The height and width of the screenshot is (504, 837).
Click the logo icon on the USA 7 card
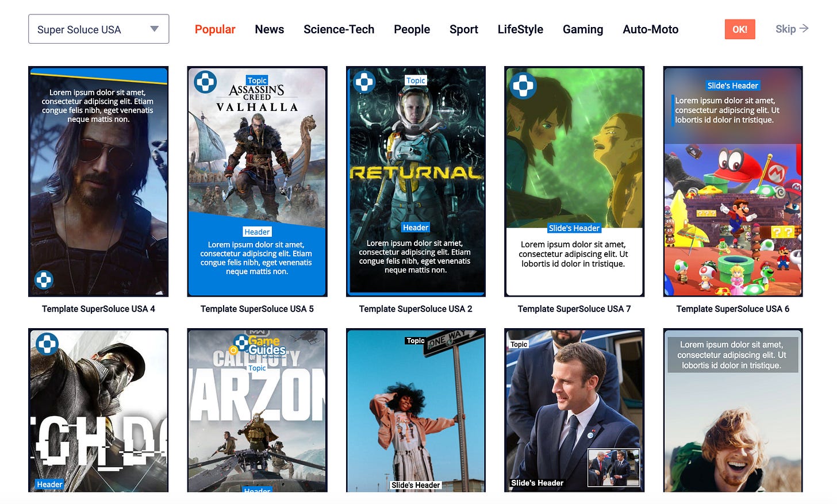point(523,86)
